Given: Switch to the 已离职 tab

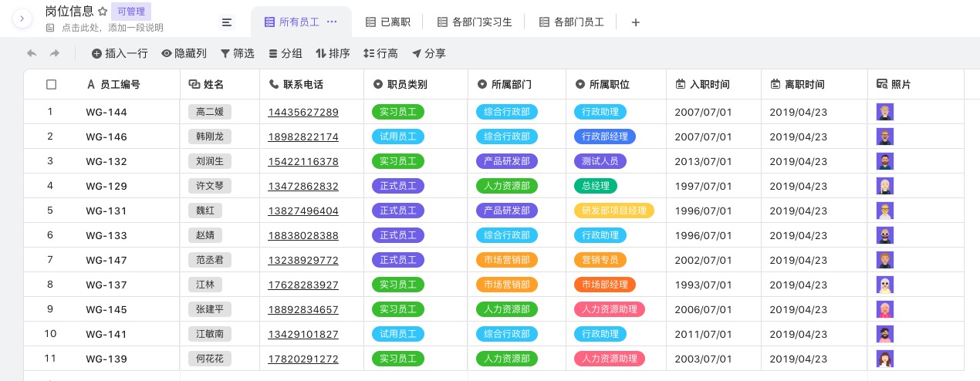Looking at the screenshot, I should [388, 22].
